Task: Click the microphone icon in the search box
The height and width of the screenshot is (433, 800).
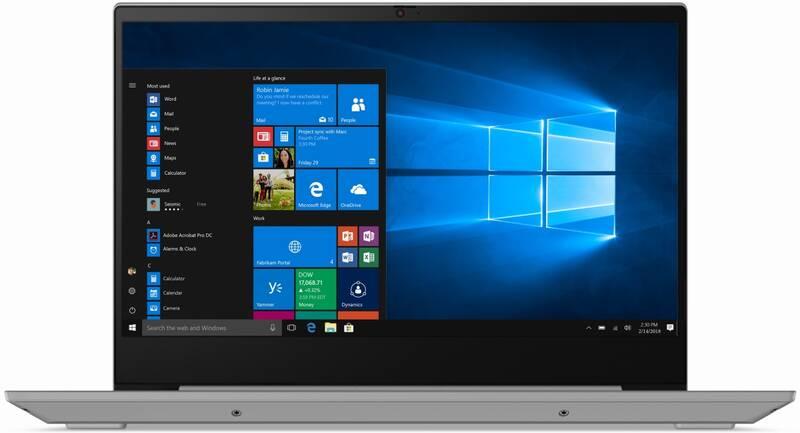Action: pos(273,328)
